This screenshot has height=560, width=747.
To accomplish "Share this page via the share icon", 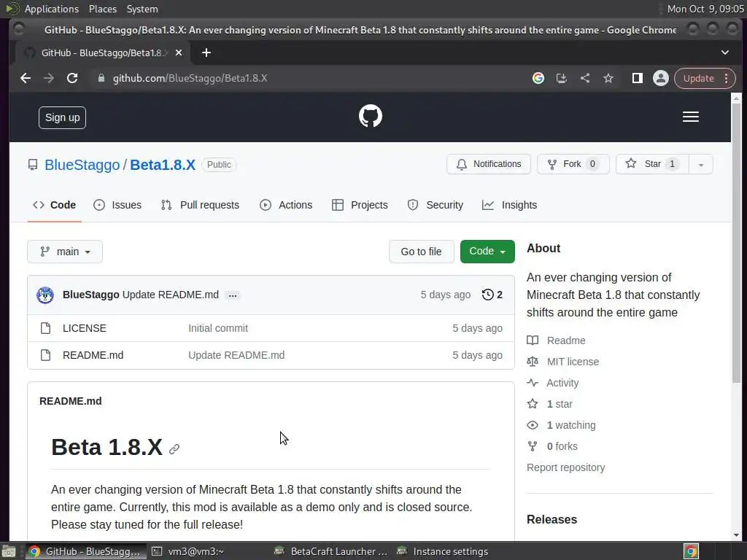I will pos(584,78).
